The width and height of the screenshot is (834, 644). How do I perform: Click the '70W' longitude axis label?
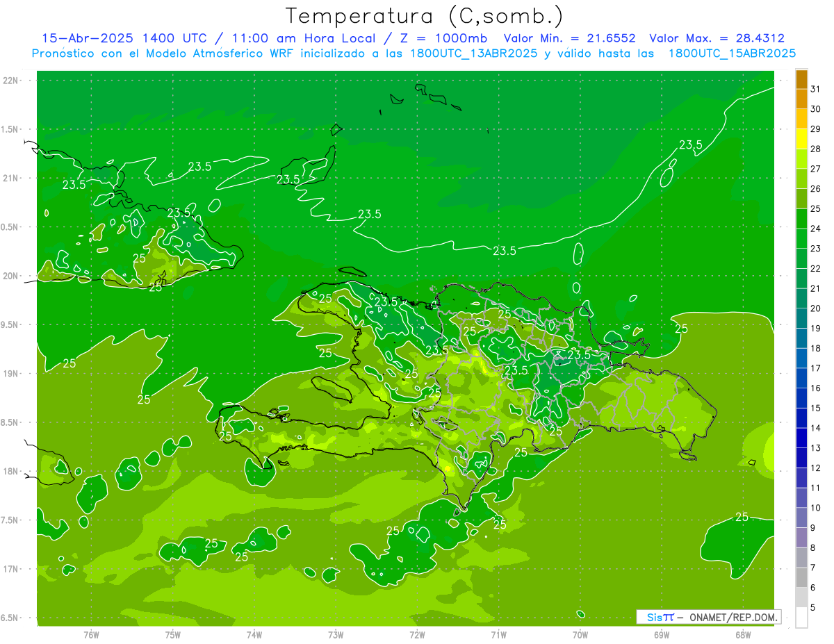(x=580, y=634)
